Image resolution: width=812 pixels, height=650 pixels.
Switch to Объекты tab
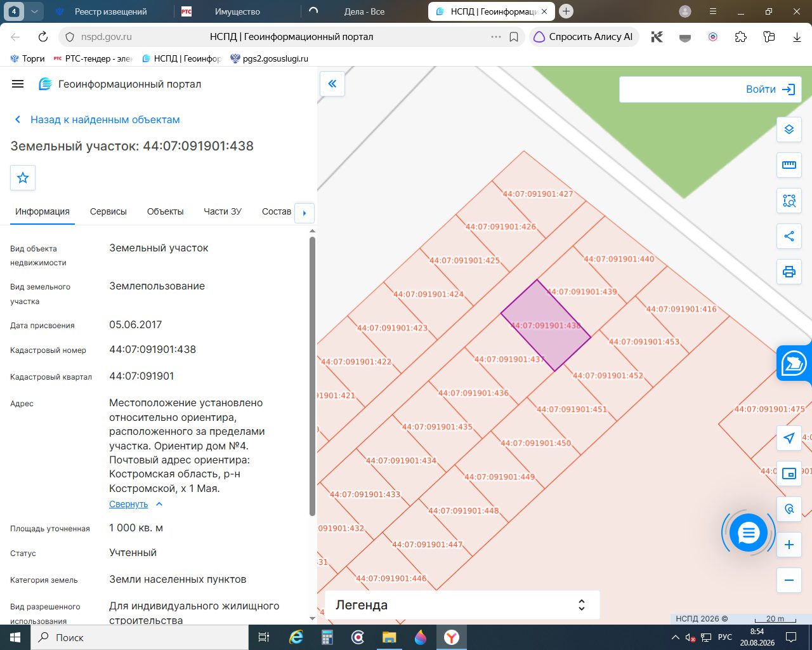[165, 211]
